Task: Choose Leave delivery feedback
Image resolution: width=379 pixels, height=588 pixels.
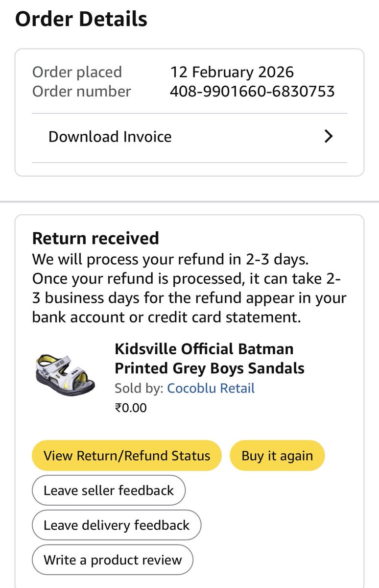Action: click(x=116, y=525)
